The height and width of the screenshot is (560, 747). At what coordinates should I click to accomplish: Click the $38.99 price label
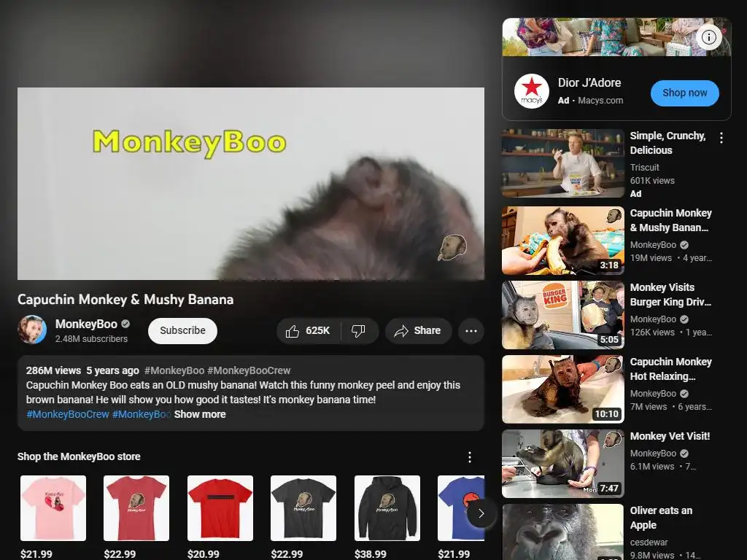(x=370, y=554)
